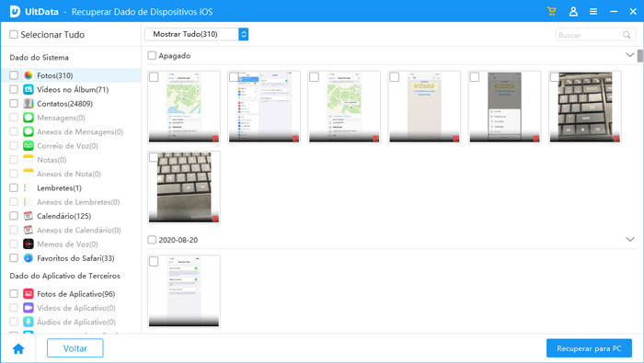This screenshot has height=363, width=644.
Task: Collapse the 2020-08-20 section chevron
Action: (629, 239)
